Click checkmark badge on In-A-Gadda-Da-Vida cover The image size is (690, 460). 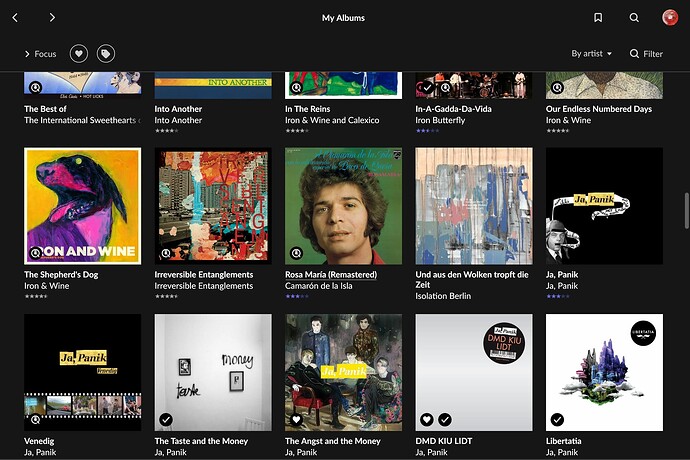[x=426, y=88]
